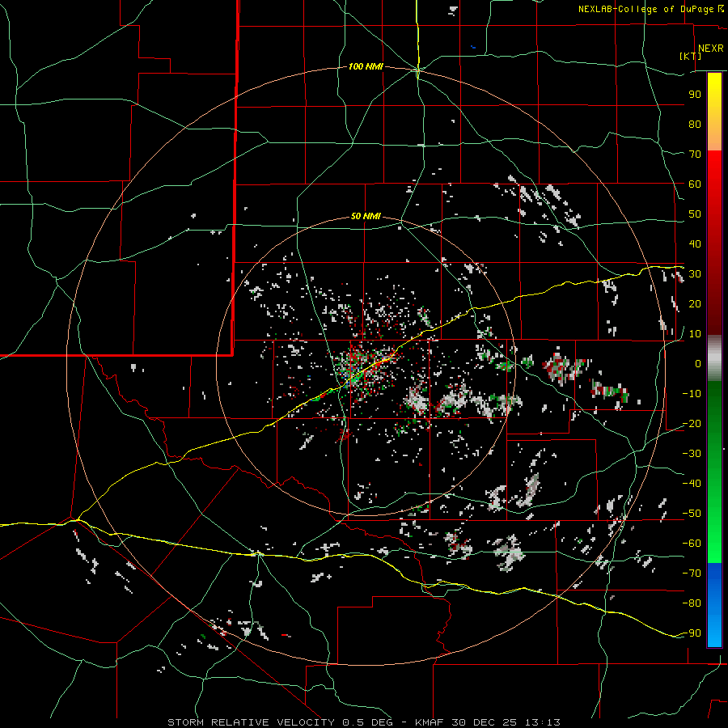The image size is (728, 728).
Task: Click the positive 40 knot scale label
Action: 695,243
